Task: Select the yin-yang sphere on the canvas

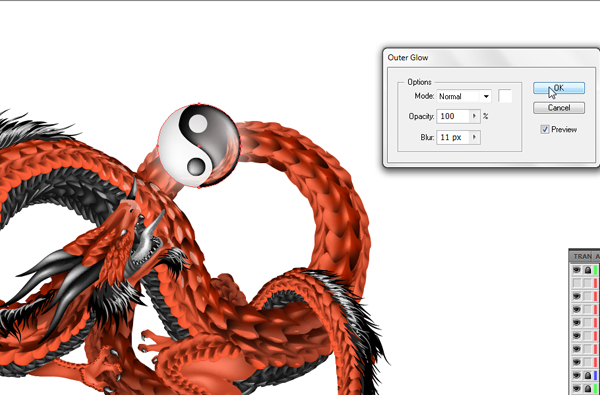Action: (x=199, y=146)
